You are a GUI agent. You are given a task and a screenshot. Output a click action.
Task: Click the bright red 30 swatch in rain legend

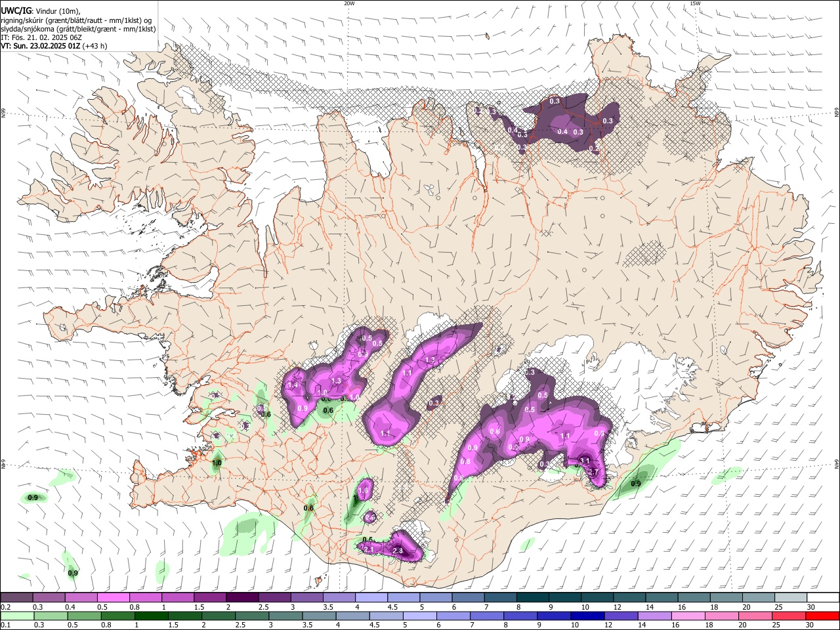coord(823,616)
